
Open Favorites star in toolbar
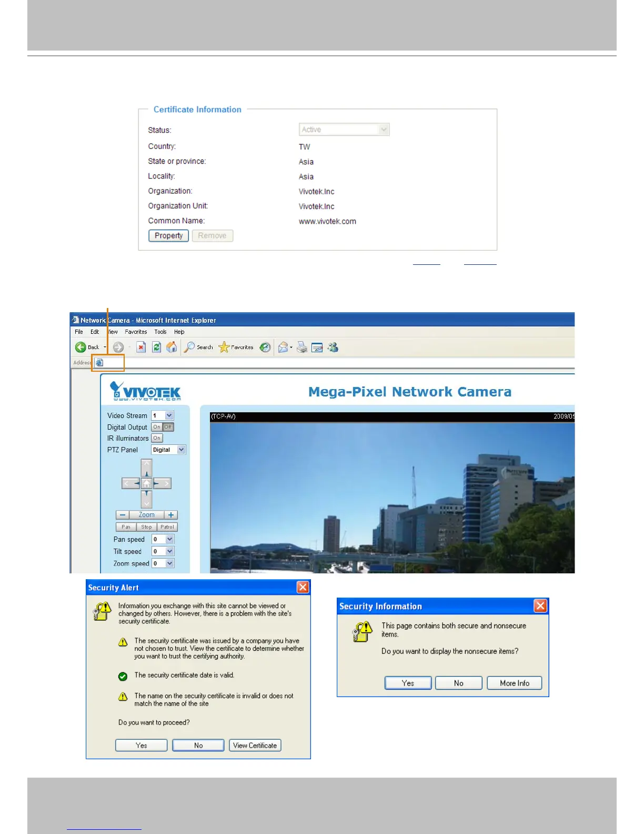point(236,347)
